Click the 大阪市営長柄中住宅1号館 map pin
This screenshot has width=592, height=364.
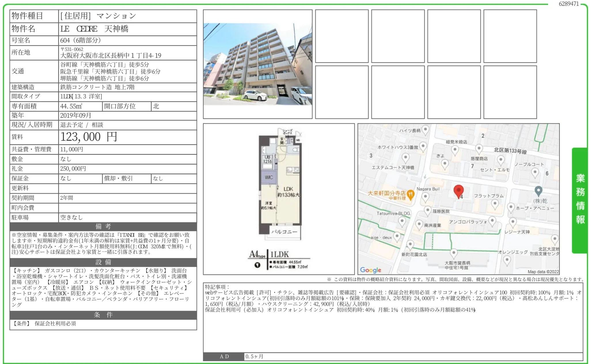(x=454, y=253)
